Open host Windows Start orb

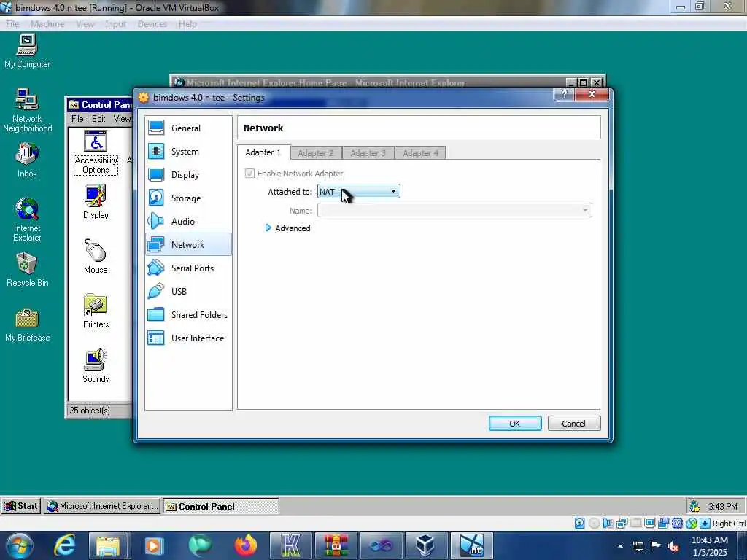click(x=19, y=545)
